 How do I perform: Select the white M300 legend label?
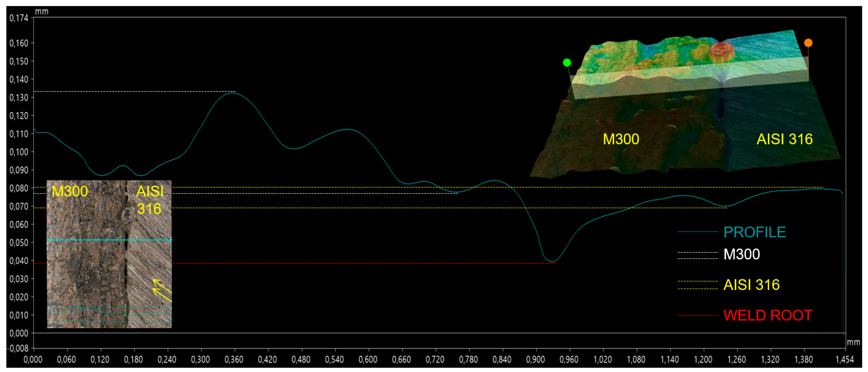(x=742, y=254)
